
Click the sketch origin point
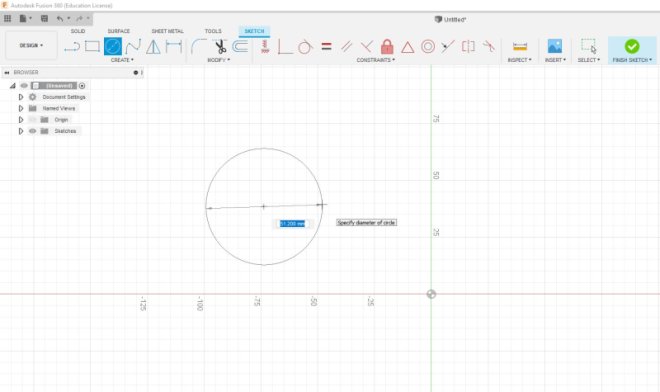click(x=431, y=294)
